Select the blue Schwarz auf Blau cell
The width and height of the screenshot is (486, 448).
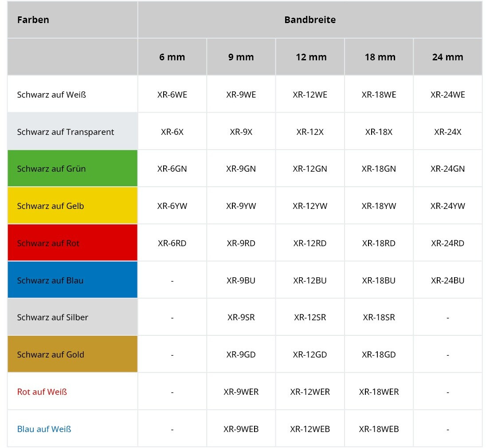(x=72, y=280)
